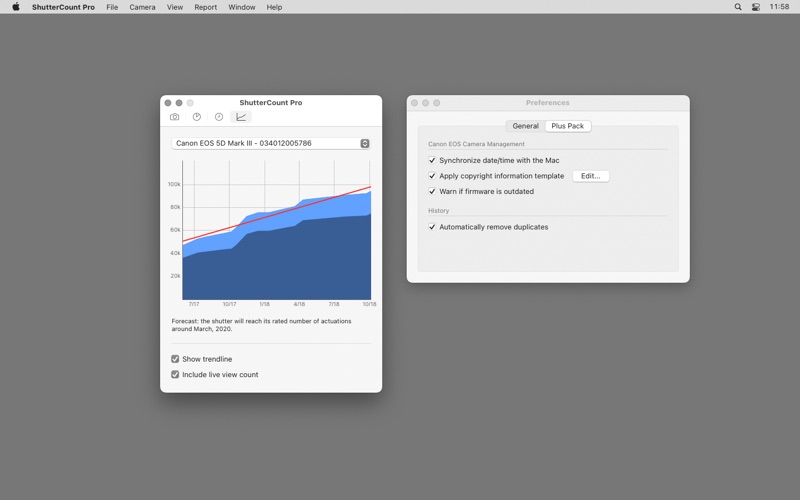This screenshot has width=800, height=500.
Task: Disable Synchronize date/time with the Mac
Action: pos(432,160)
